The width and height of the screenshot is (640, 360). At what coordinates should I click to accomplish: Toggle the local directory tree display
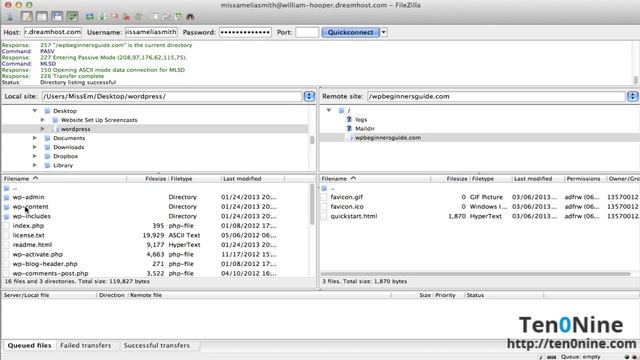pyautogui.click(x=42, y=17)
